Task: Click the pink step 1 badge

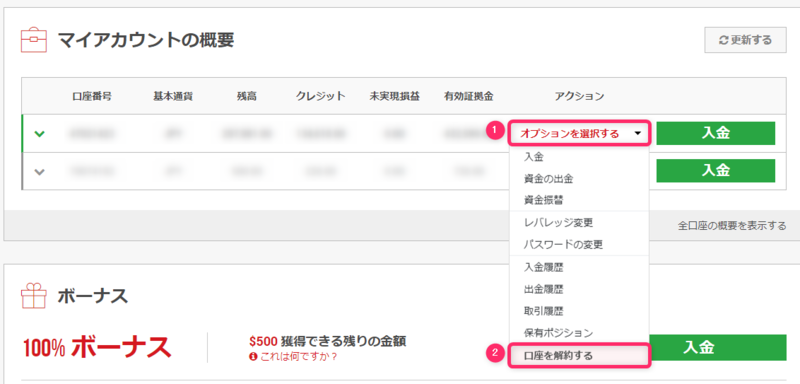Action: coord(495,130)
